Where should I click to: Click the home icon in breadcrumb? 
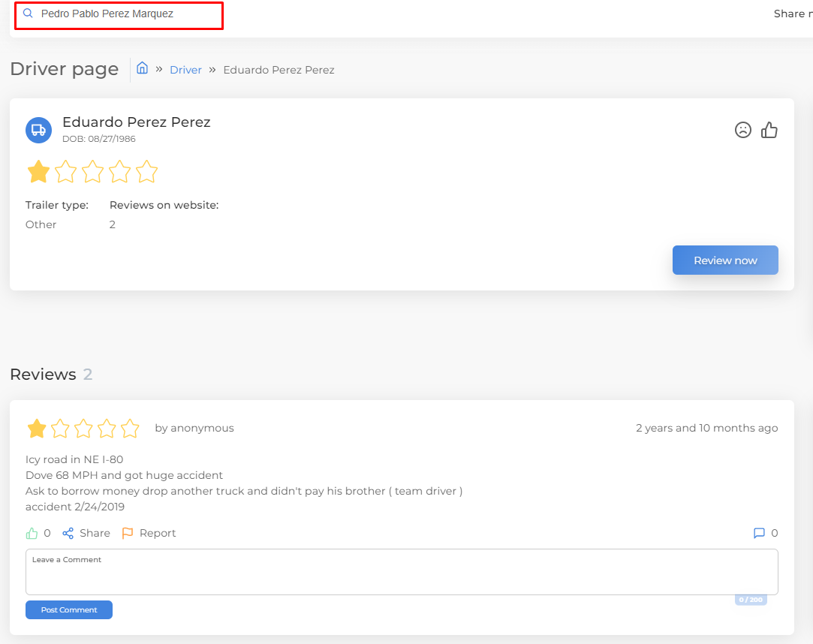[x=142, y=68]
